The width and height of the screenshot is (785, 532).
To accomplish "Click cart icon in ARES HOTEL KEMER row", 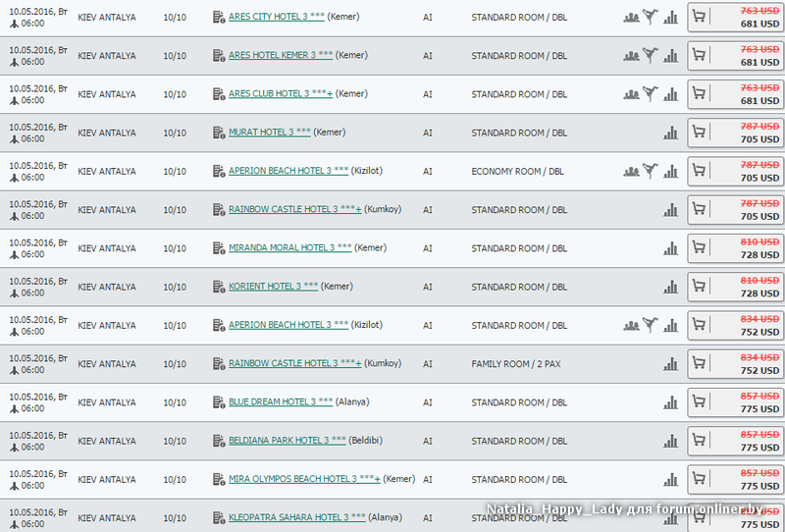I will [699, 55].
